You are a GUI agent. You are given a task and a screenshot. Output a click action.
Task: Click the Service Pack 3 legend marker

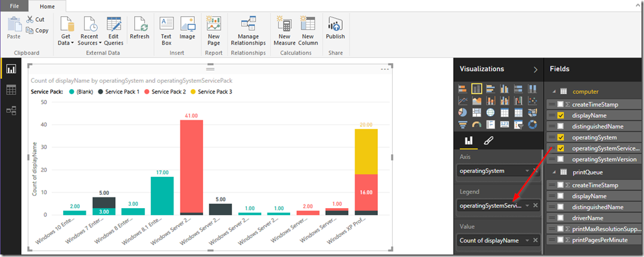[194, 92]
